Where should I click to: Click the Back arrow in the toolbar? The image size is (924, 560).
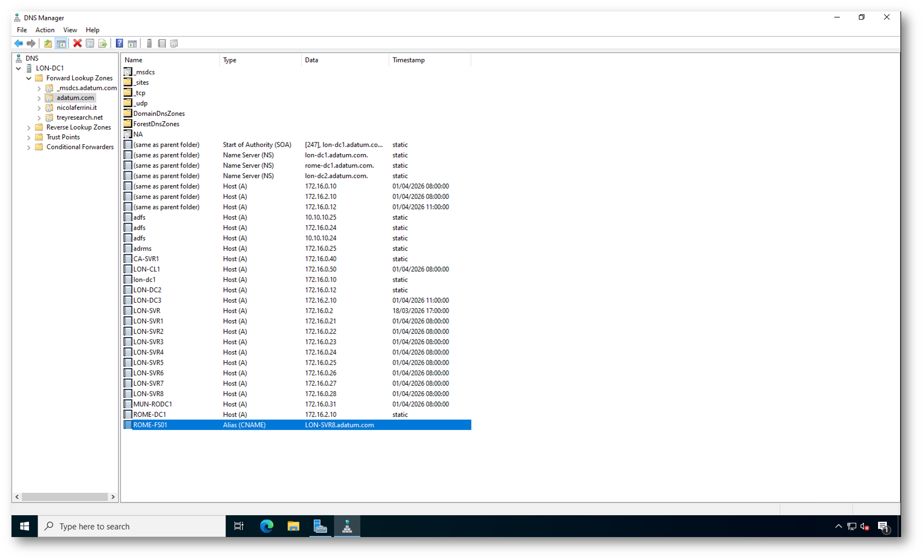click(19, 44)
